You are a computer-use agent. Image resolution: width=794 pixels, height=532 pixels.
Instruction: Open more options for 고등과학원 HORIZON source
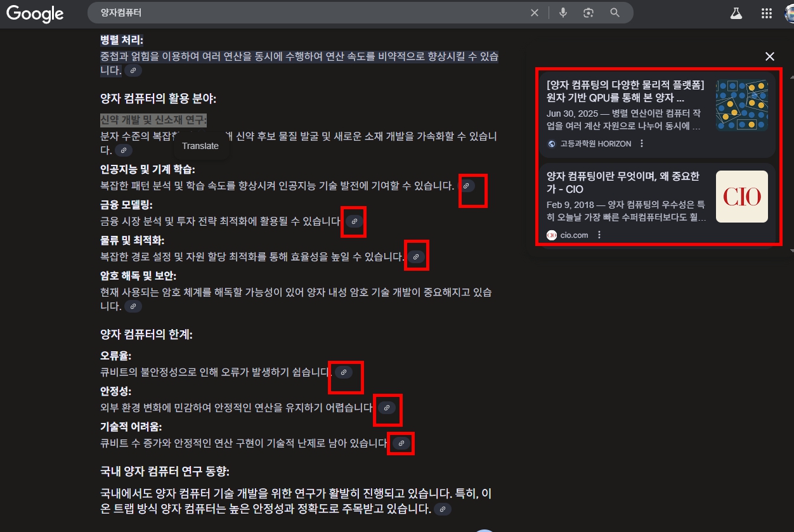pyautogui.click(x=642, y=144)
